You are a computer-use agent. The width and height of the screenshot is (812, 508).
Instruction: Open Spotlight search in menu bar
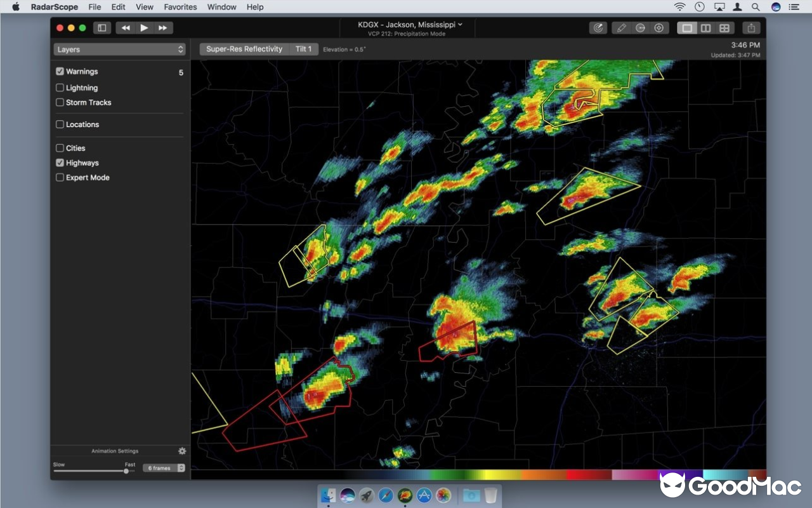(756, 7)
